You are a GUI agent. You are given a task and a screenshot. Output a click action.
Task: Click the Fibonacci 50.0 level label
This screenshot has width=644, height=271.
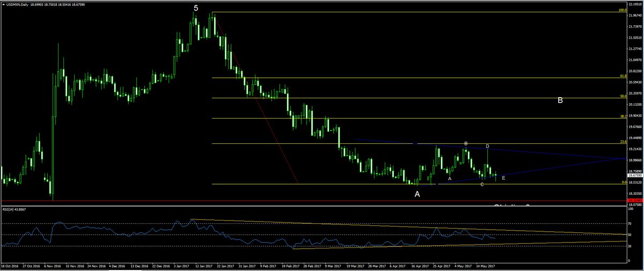(624, 96)
